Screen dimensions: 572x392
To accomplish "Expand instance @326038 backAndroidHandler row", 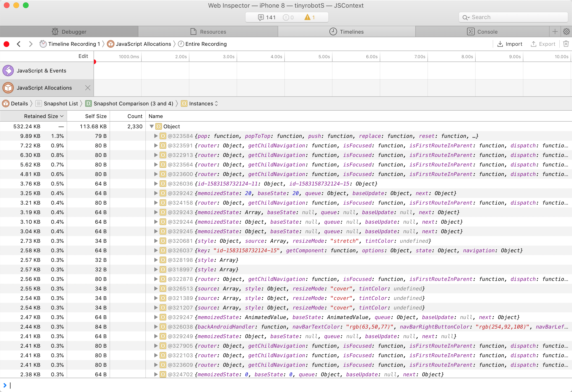I will click(156, 327).
